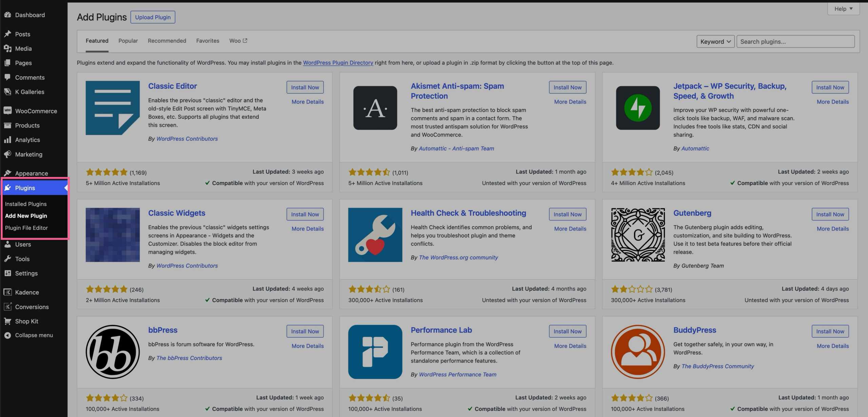Install the Performance Lab plugin
The width and height of the screenshot is (868, 417).
click(568, 331)
